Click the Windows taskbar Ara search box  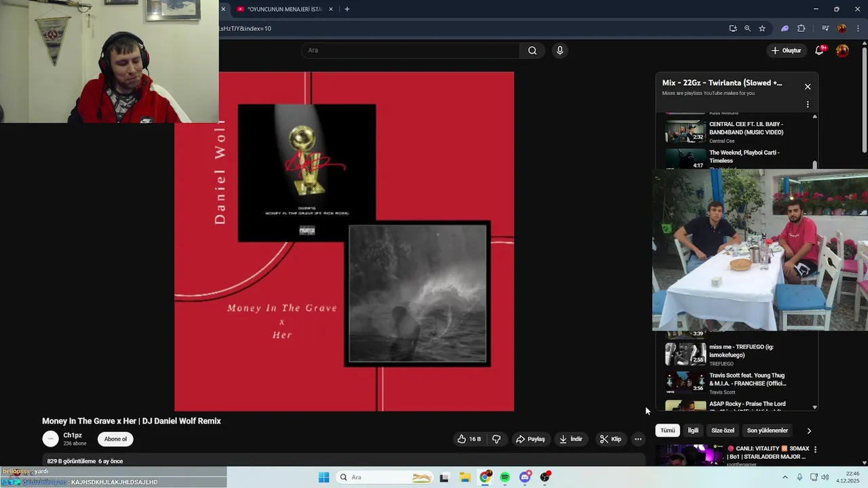(384, 477)
